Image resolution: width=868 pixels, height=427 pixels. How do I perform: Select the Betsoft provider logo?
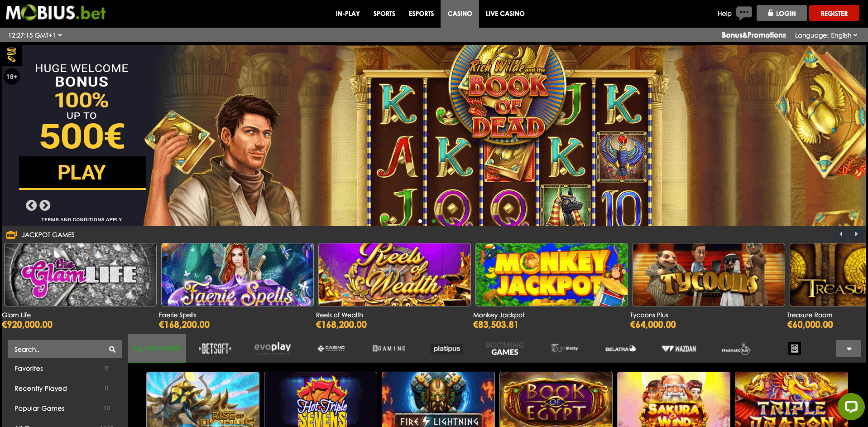216,349
